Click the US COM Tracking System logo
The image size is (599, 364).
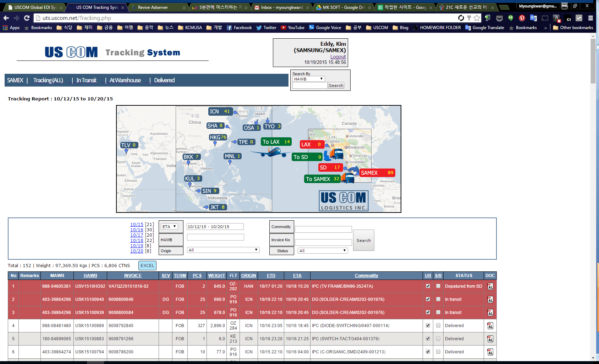pyautogui.click(x=112, y=52)
